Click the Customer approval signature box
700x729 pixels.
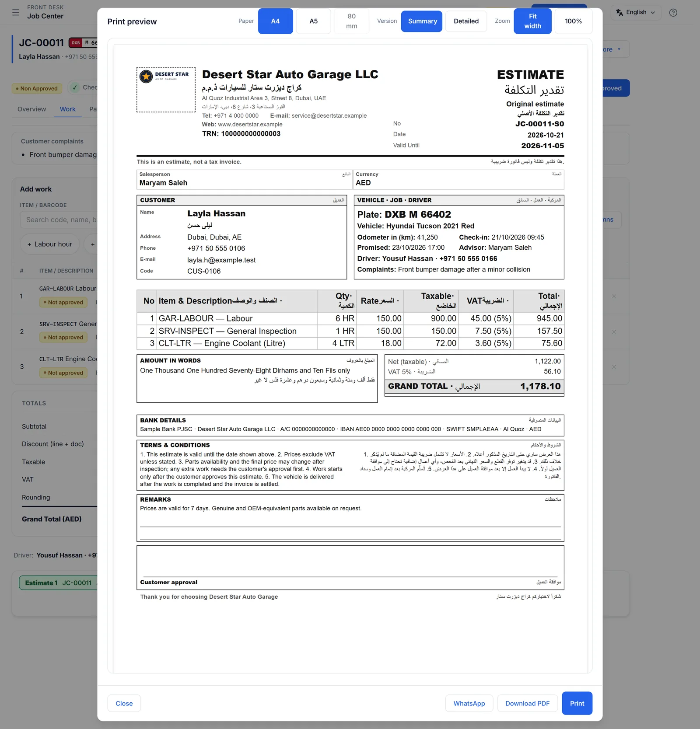point(350,567)
